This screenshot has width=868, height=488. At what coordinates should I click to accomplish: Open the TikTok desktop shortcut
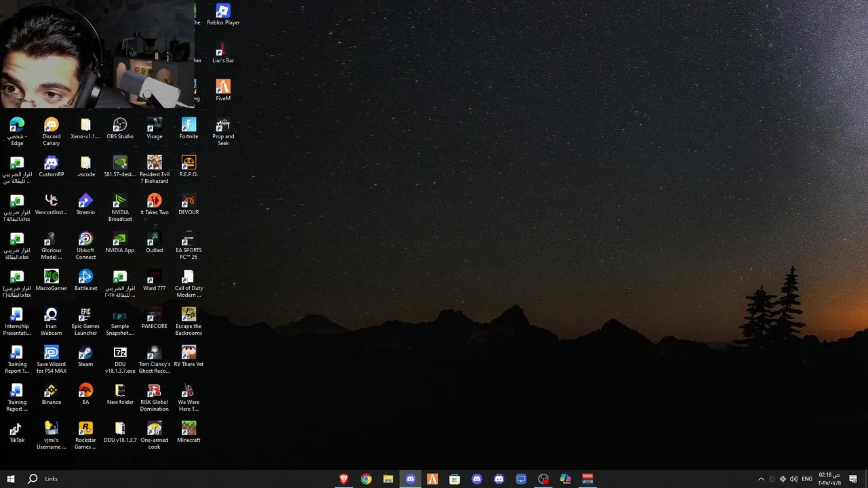coord(17,432)
